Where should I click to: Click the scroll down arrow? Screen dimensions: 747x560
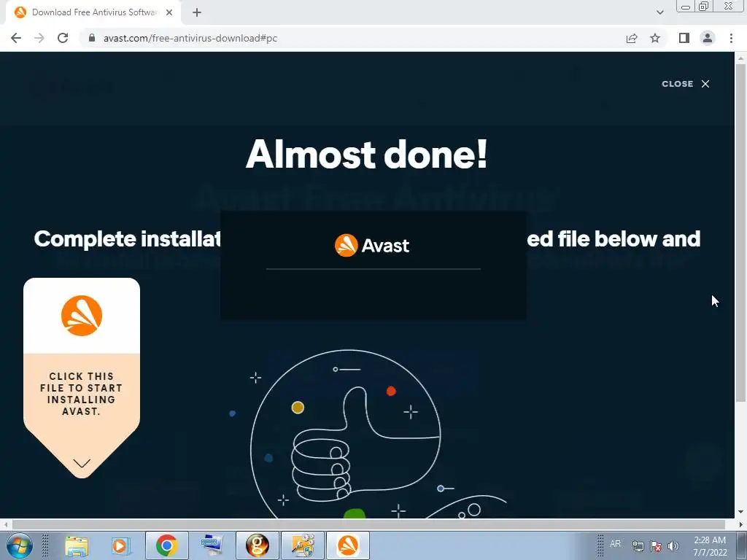pos(741,513)
